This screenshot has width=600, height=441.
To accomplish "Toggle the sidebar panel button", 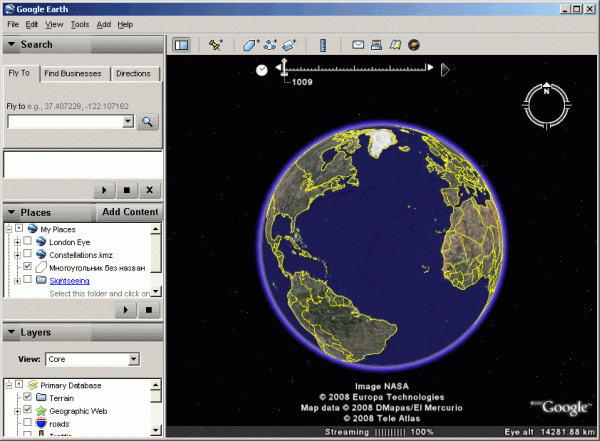I will point(181,45).
